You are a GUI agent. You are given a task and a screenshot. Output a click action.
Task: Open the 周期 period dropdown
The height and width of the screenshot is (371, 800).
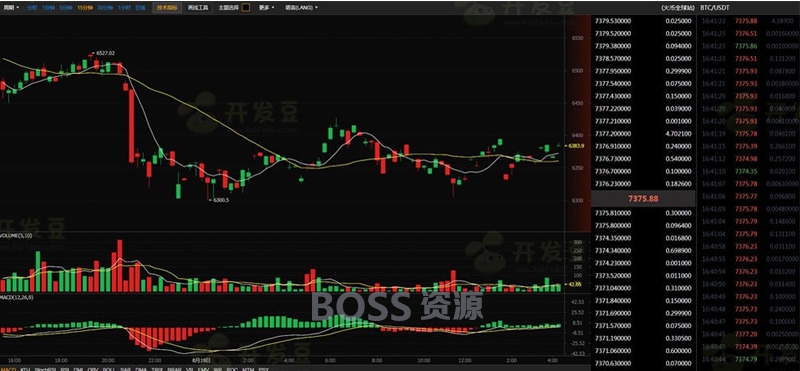pyautogui.click(x=11, y=8)
